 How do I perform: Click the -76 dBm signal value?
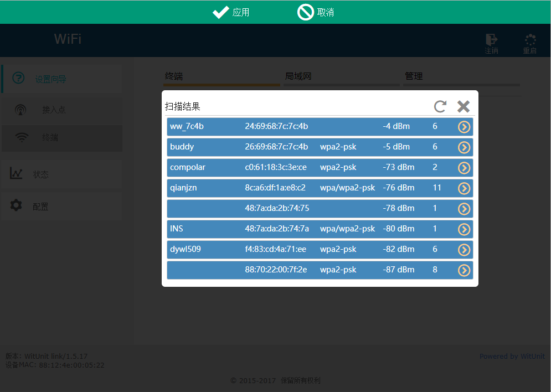[x=399, y=188]
